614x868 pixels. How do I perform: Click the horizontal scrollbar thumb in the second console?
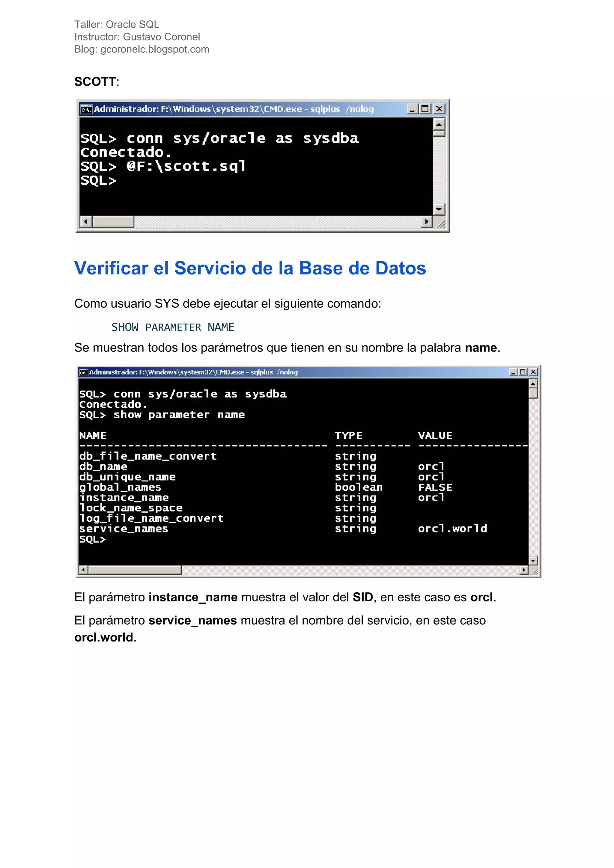(135, 570)
